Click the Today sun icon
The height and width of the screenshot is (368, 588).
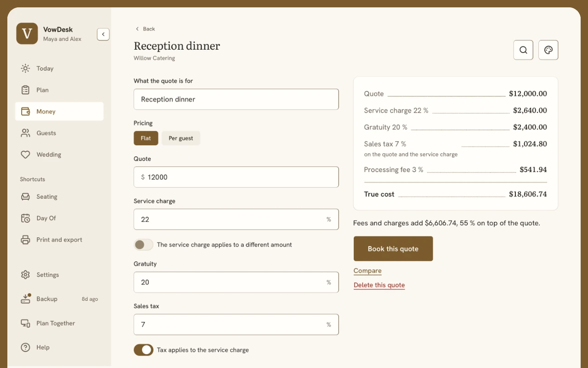click(x=26, y=69)
